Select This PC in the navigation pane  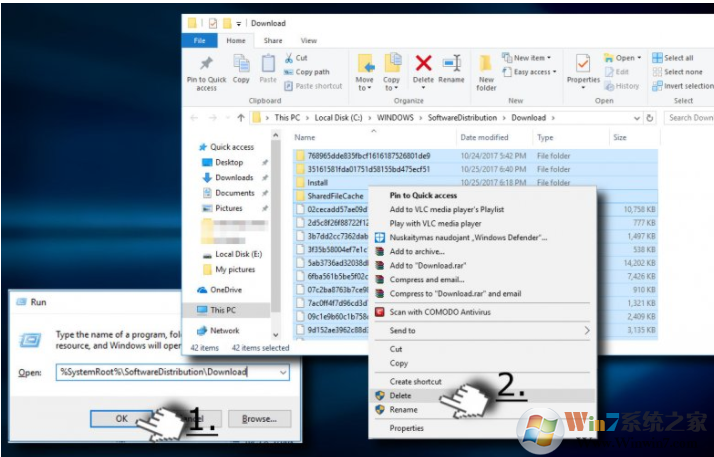tap(224, 310)
